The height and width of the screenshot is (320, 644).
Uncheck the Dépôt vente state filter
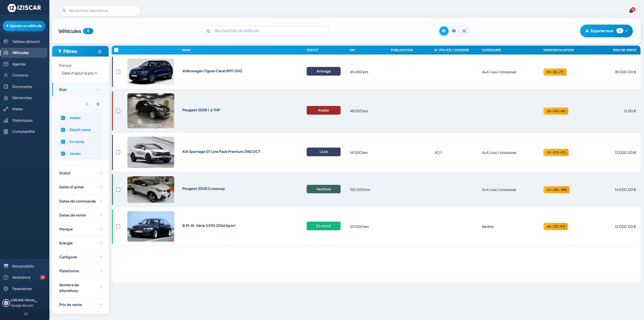(63, 130)
